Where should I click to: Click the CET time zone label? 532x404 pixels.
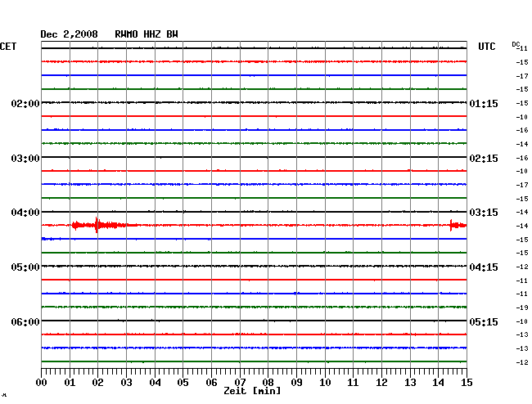point(8,46)
